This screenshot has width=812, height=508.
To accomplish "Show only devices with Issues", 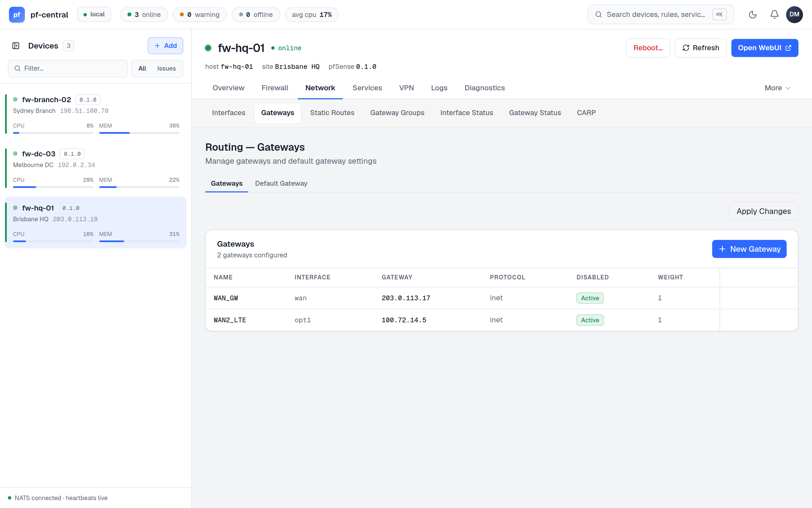I will click(x=166, y=69).
